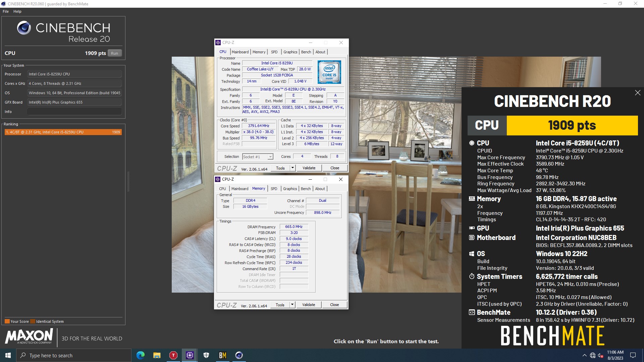The image size is (644, 362).
Task: Open the Graphics tab in upper CPU-Z window
Action: 290,52
